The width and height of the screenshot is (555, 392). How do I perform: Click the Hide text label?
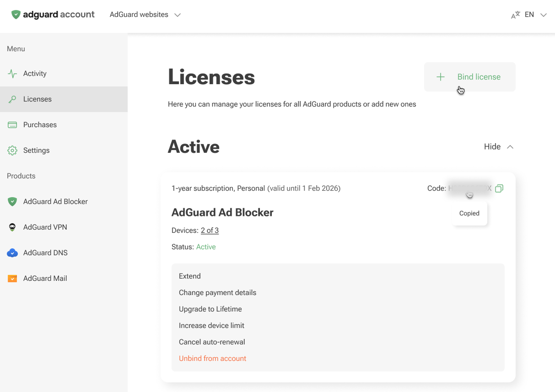point(492,147)
